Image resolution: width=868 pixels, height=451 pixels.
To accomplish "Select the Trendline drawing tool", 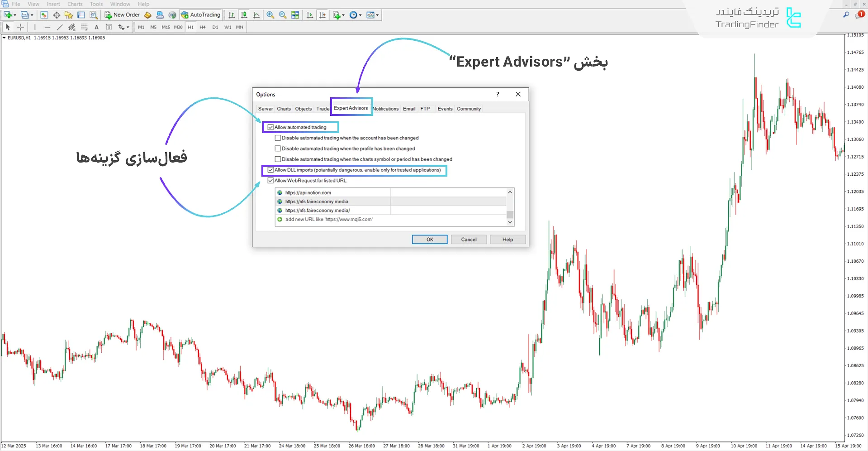I will click(x=59, y=27).
